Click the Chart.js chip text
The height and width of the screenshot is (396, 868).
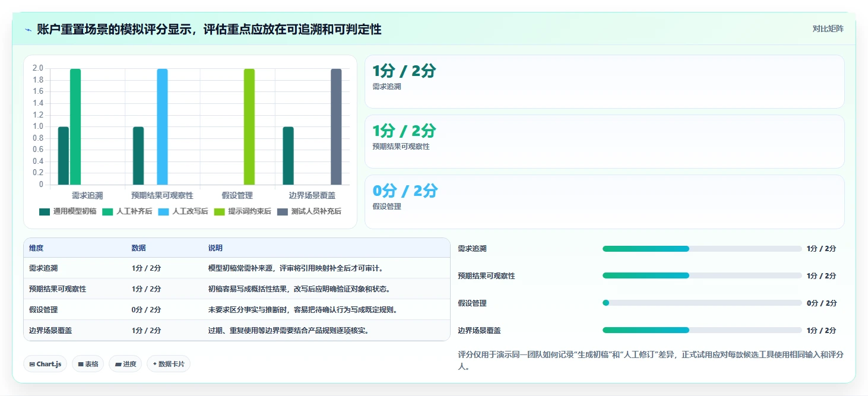(49, 364)
